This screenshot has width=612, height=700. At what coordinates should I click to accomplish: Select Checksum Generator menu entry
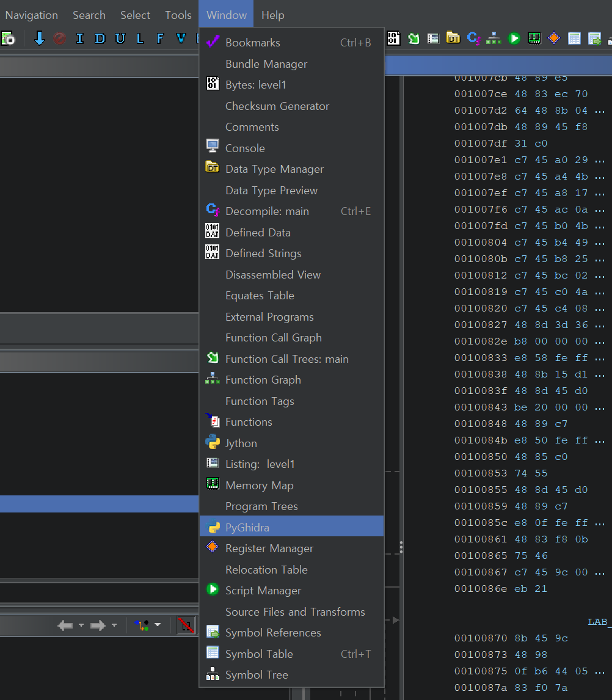291,106
